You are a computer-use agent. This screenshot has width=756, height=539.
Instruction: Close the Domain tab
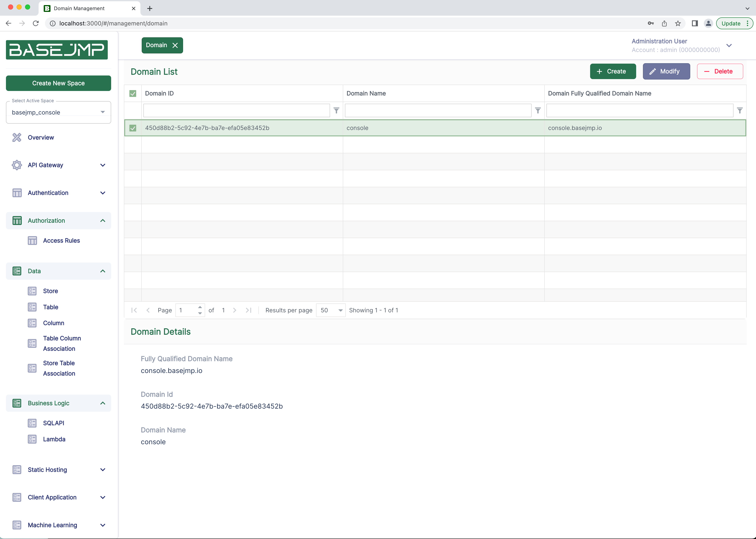pyautogui.click(x=175, y=45)
